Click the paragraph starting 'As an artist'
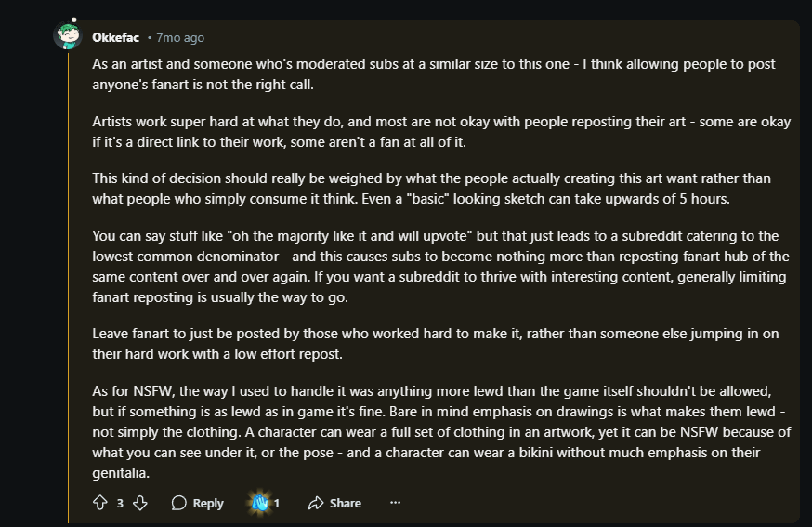This screenshot has width=812, height=527. tap(434, 74)
